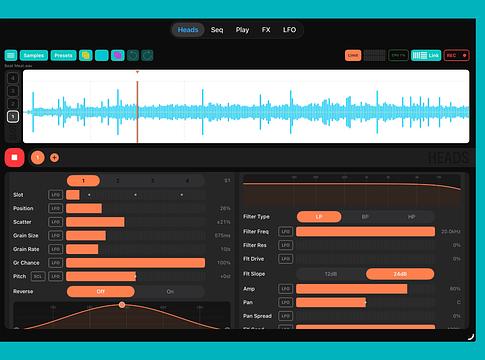Image resolution: width=485 pixels, height=360 pixels.
Task: Click the orange playhead marker on waveform
Action: coord(137,107)
